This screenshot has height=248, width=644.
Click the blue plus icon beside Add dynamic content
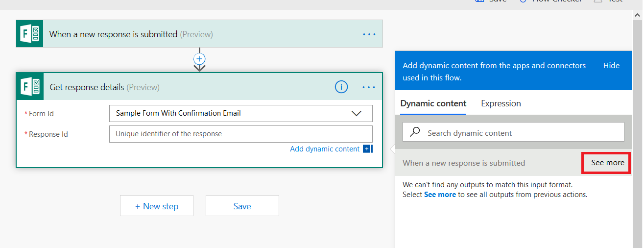pos(367,149)
